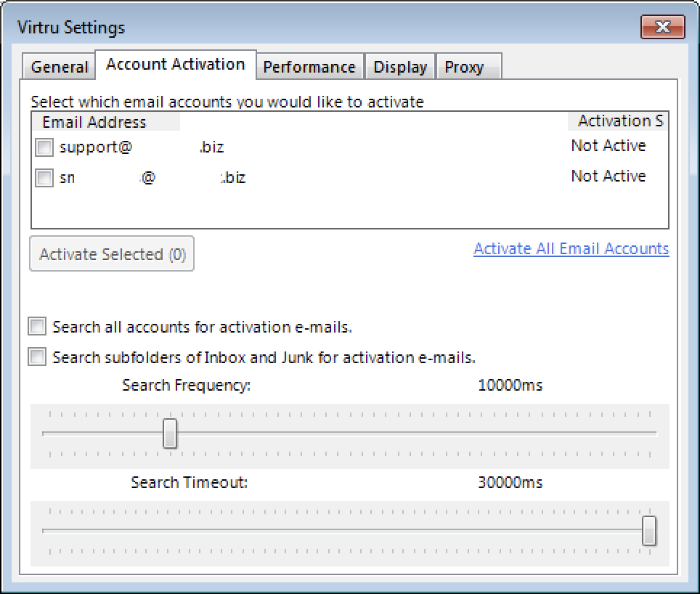Image resolution: width=700 pixels, height=594 pixels.
Task: Click Not Active status of support@ row
Action: (609, 145)
